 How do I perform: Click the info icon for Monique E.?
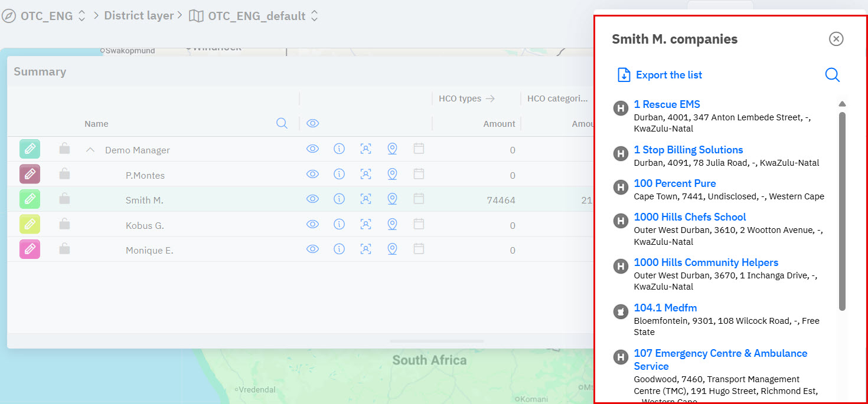point(339,249)
